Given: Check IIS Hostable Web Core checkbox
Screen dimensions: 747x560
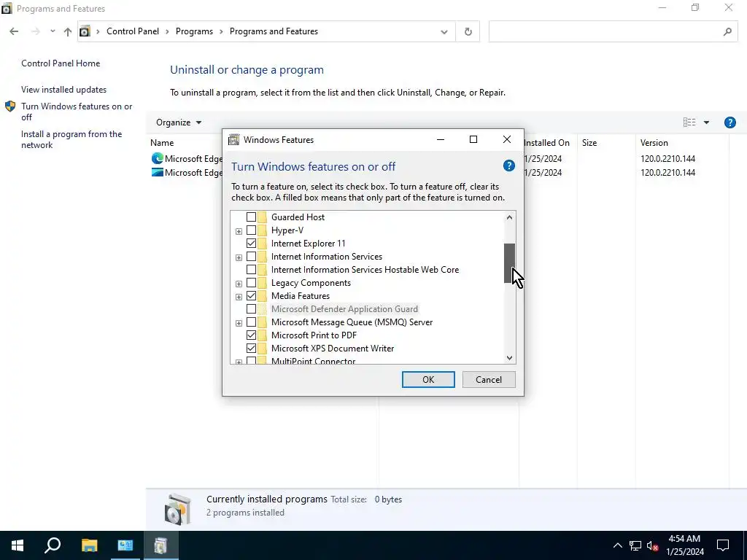Looking at the screenshot, I should tap(251, 270).
